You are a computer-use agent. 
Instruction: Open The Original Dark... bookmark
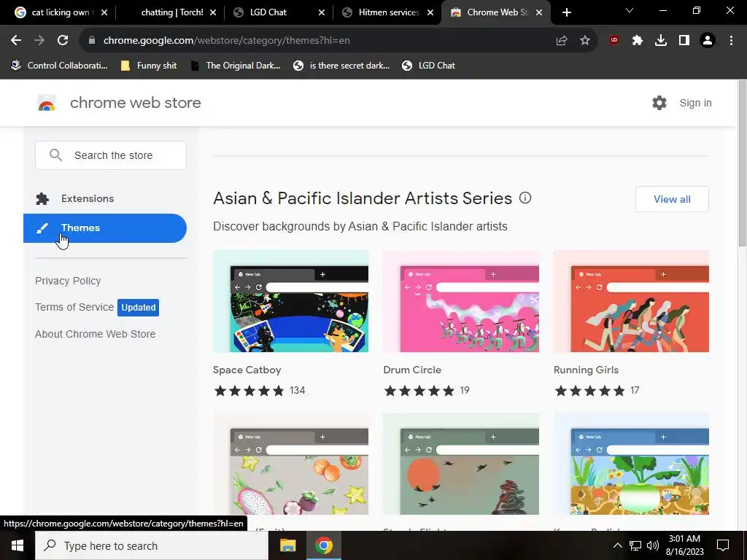pyautogui.click(x=236, y=66)
